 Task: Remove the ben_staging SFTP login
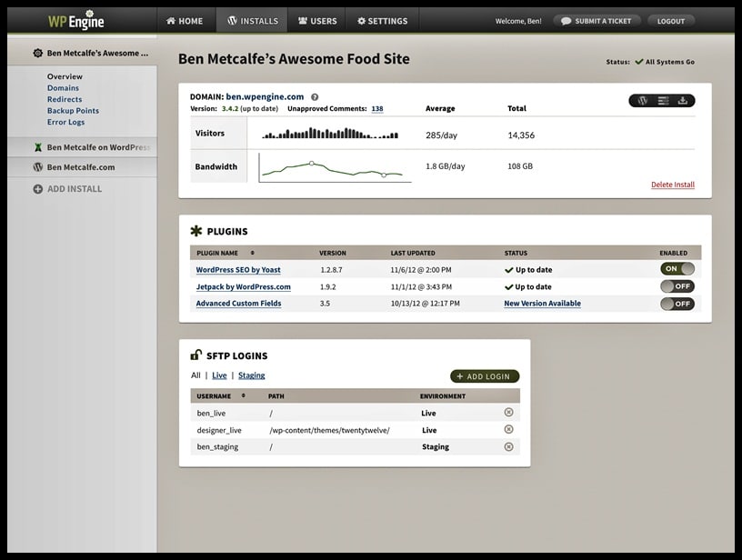[508, 446]
